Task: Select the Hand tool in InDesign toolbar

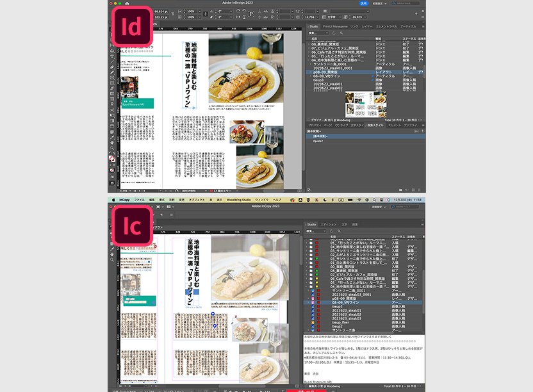Action: point(111,142)
